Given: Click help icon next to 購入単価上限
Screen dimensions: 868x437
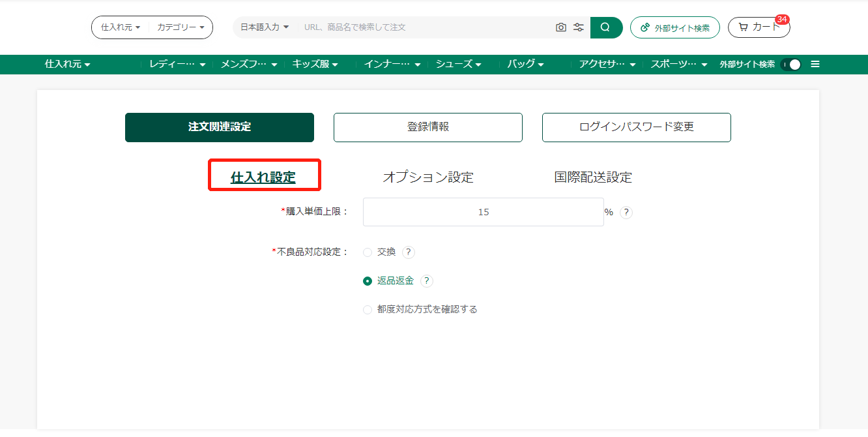Looking at the screenshot, I should point(626,212).
